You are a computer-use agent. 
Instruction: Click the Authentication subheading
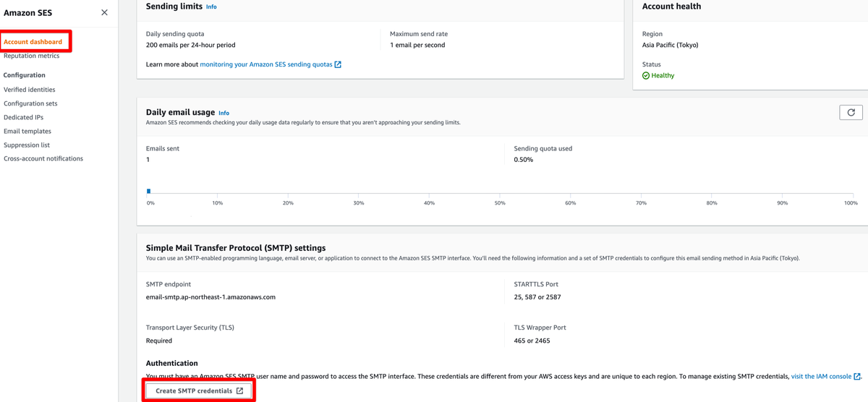pyautogui.click(x=172, y=363)
